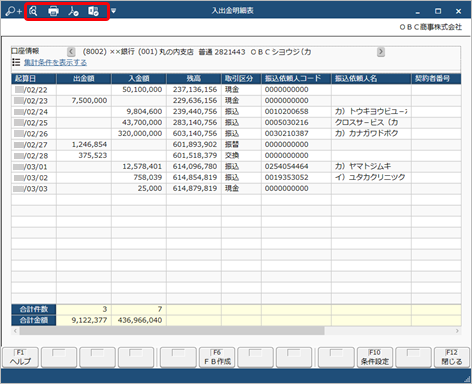Select the 9,122,377 total withdrawal amount
Viewport: 472px width, 384px height.
tap(84, 320)
